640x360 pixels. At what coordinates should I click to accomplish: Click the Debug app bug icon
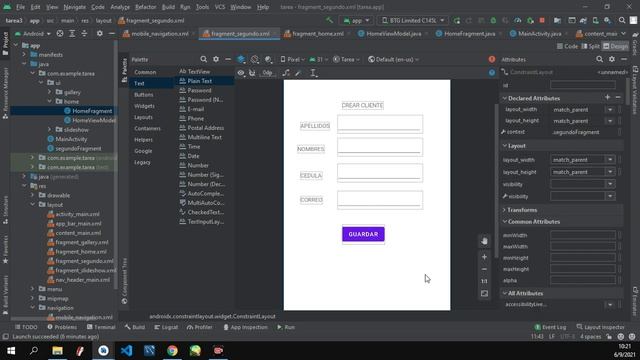[x=493, y=20]
